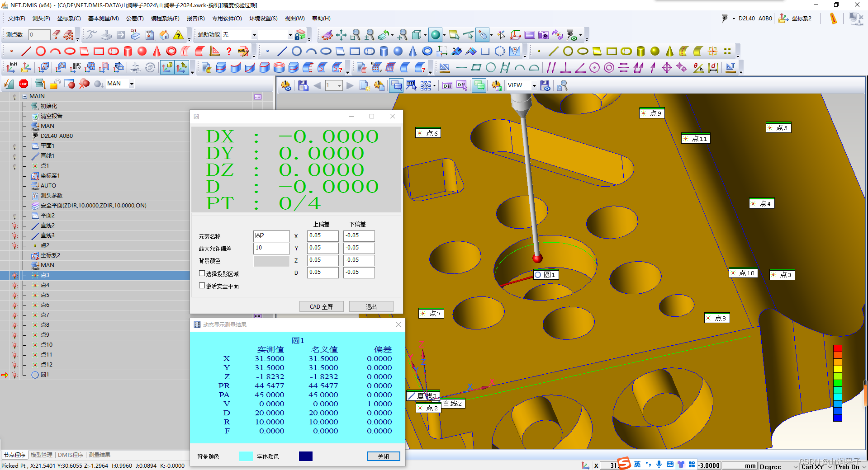Viewport: 868px width, 470px height.
Task: Pick the navy 字体颜色 swatch
Action: point(306,456)
